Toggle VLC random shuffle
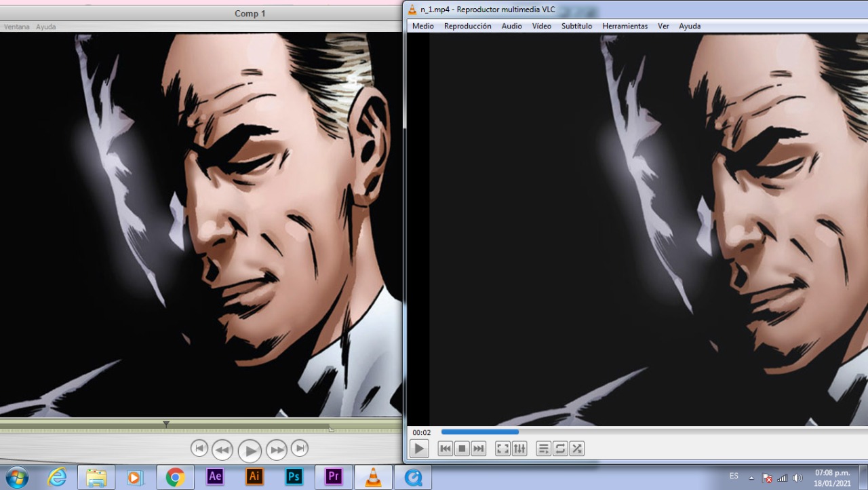The width and height of the screenshot is (868, 490). (x=576, y=449)
